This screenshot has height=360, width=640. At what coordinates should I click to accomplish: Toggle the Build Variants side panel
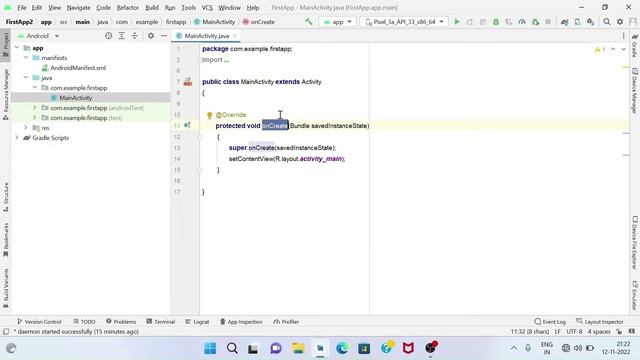coord(6,288)
